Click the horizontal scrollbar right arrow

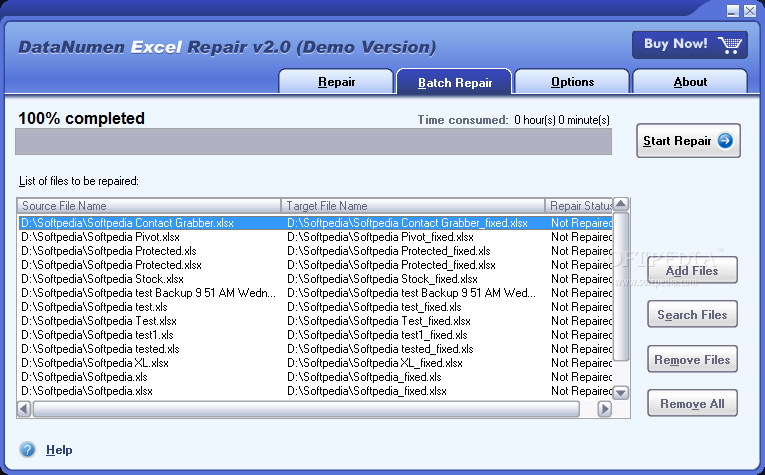(x=604, y=409)
